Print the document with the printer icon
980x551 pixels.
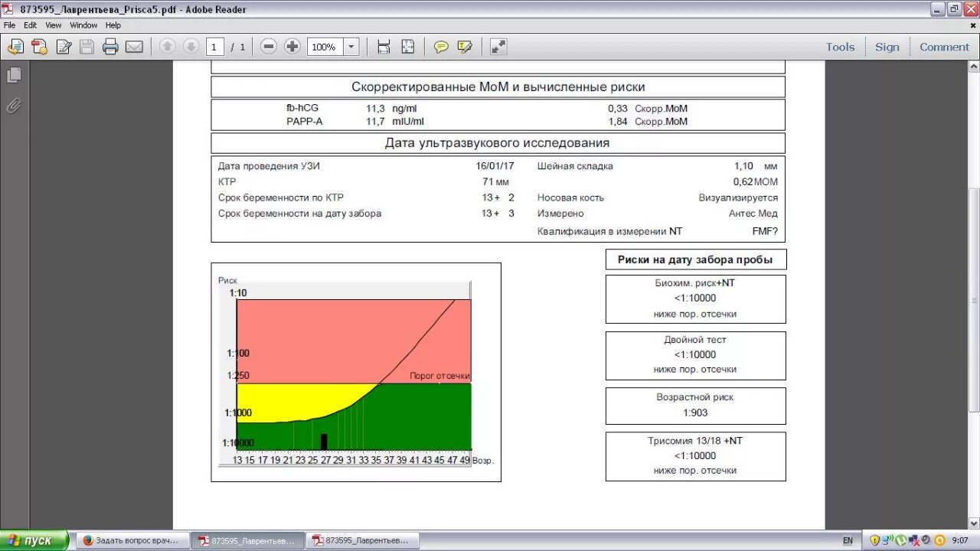click(x=110, y=47)
